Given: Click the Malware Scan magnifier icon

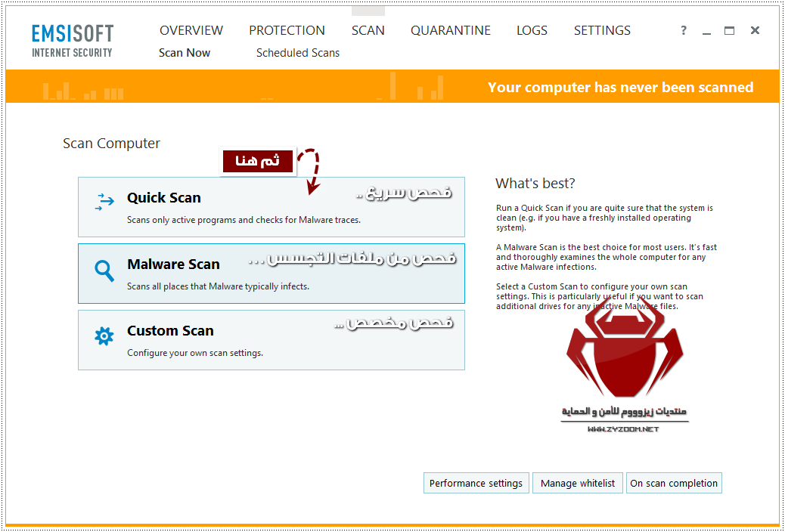Looking at the screenshot, I should (x=104, y=271).
